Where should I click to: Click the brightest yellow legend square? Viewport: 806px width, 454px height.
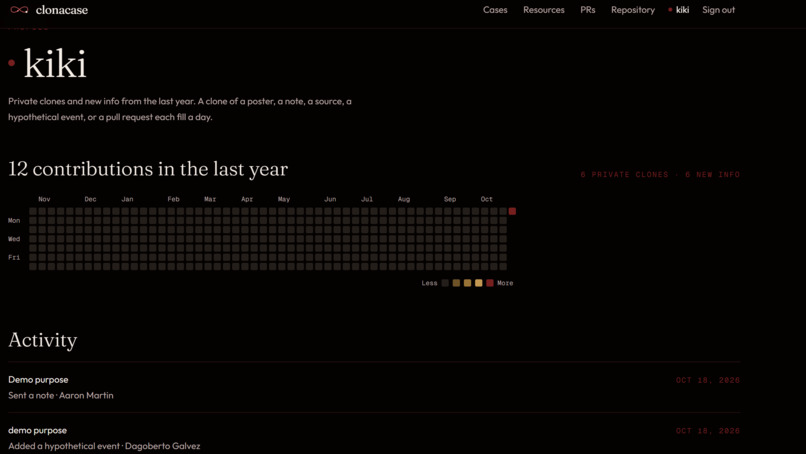tap(479, 283)
